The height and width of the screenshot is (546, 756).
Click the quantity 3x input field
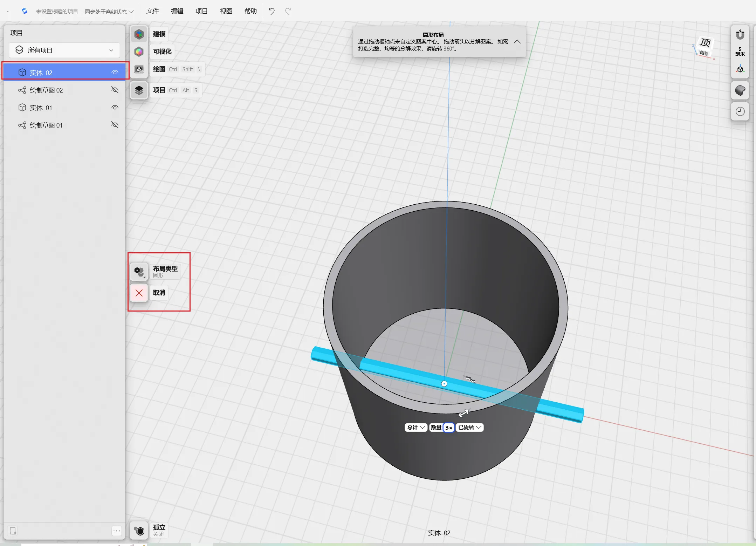(x=449, y=427)
